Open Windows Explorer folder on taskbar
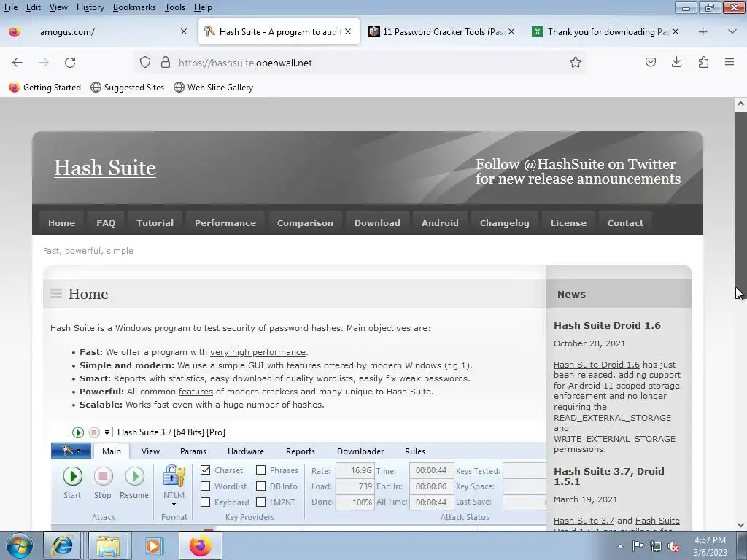The height and width of the screenshot is (560, 747). coord(108,545)
